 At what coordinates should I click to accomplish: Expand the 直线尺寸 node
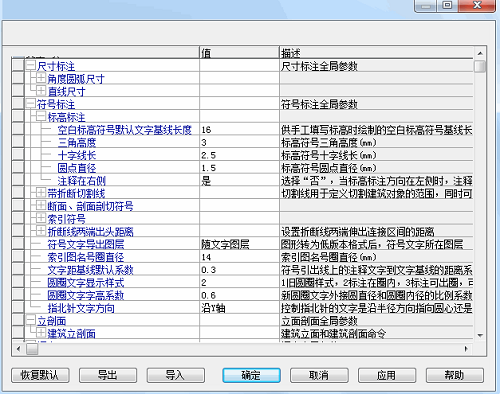[41, 91]
